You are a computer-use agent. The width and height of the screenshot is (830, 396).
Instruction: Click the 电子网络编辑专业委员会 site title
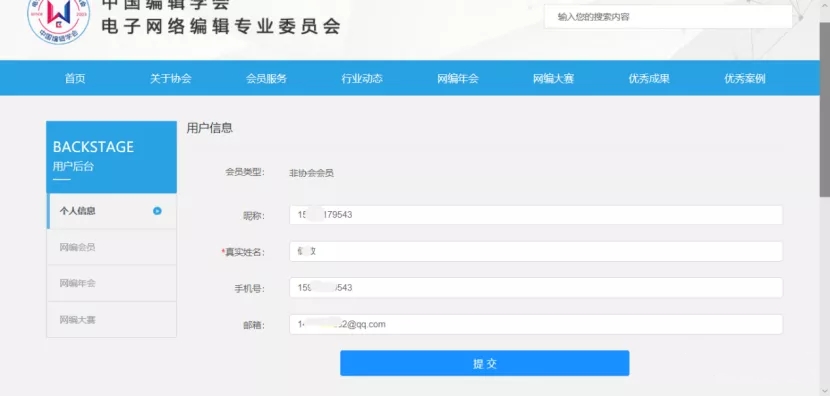click(x=221, y=26)
